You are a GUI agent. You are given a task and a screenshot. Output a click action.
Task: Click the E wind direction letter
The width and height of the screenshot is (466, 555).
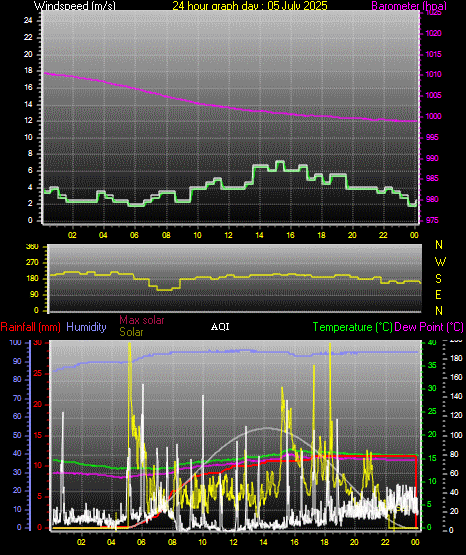pyautogui.click(x=438, y=294)
